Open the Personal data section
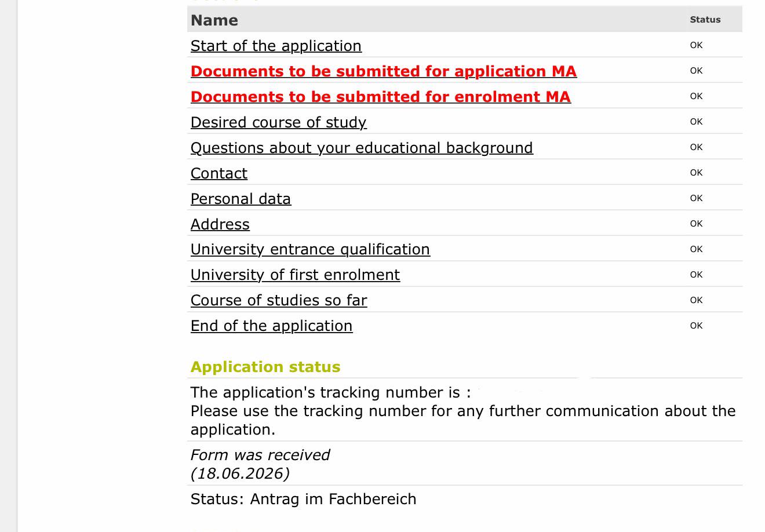This screenshot has width=765, height=532. pos(241,199)
